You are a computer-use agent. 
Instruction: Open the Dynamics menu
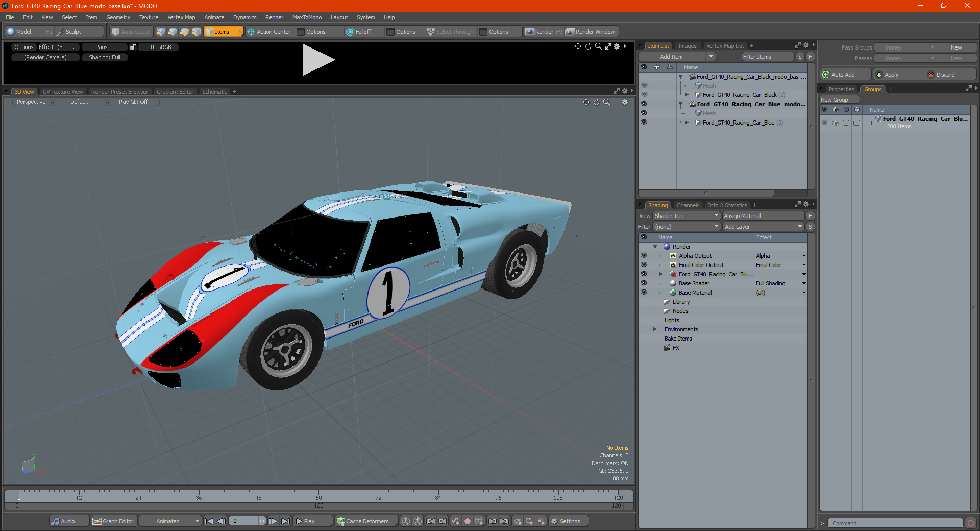244,17
